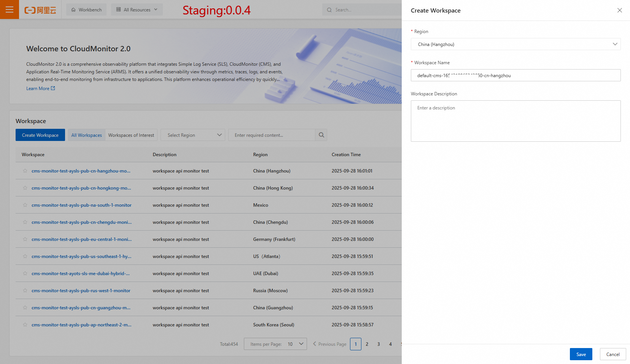Viewport: 630px width, 364px height.
Task: Switch to Workspaces of Interest tab
Action: pos(131,135)
